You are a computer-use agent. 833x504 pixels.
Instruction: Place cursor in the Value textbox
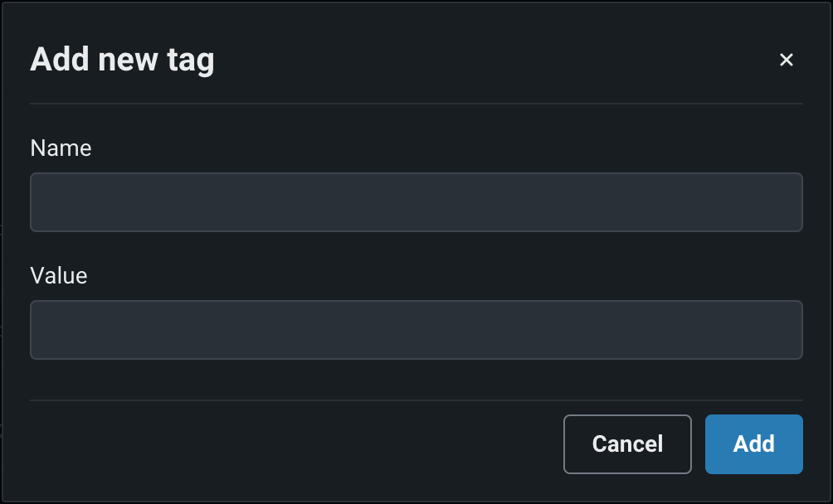point(416,330)
